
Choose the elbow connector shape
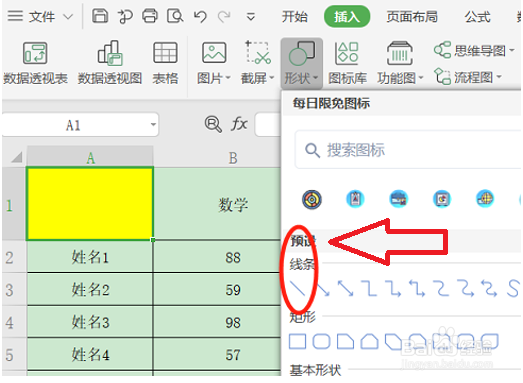click(370, 288)
